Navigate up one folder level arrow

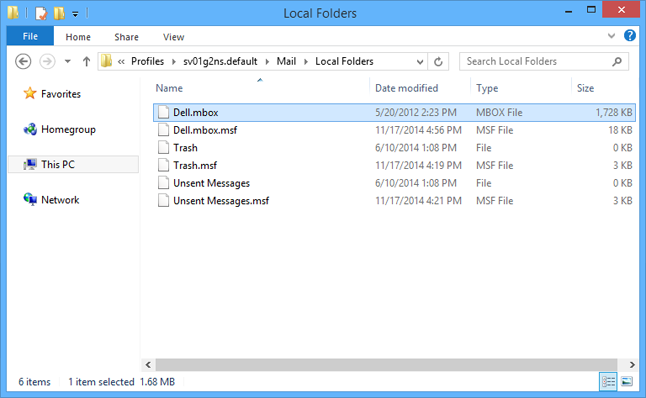point(86,62)
